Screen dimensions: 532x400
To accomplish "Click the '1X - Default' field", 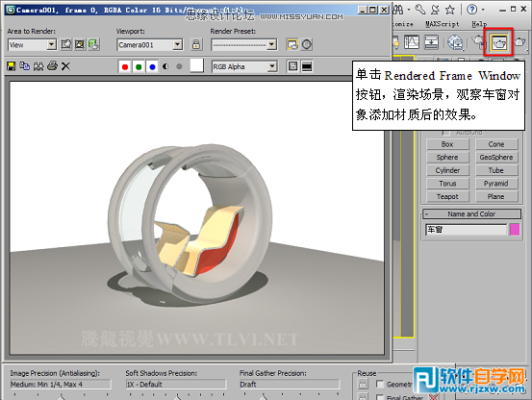I will (x=176, y=385).
